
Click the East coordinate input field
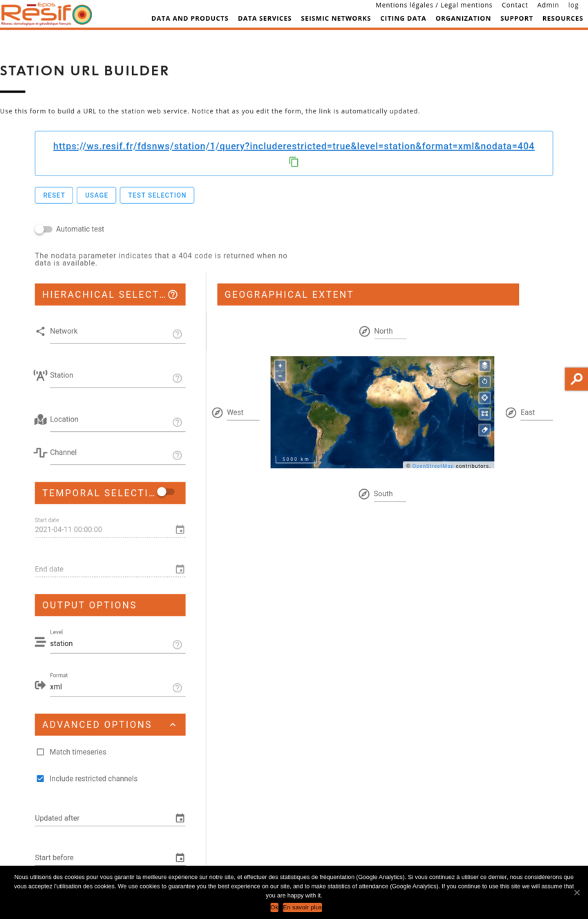coord(536,413)
